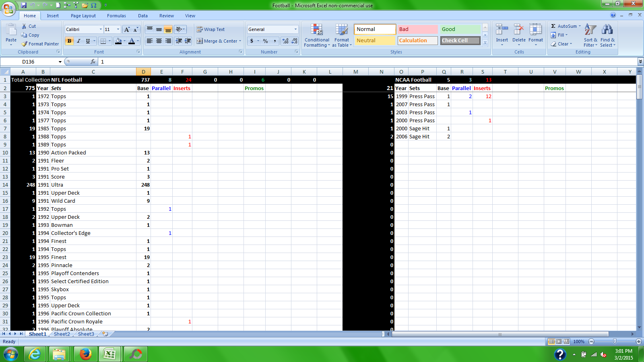Screen dimensions: 644x362
Task: Toggle Bottom Align vertical alignment
Action: tap(168, 29)
